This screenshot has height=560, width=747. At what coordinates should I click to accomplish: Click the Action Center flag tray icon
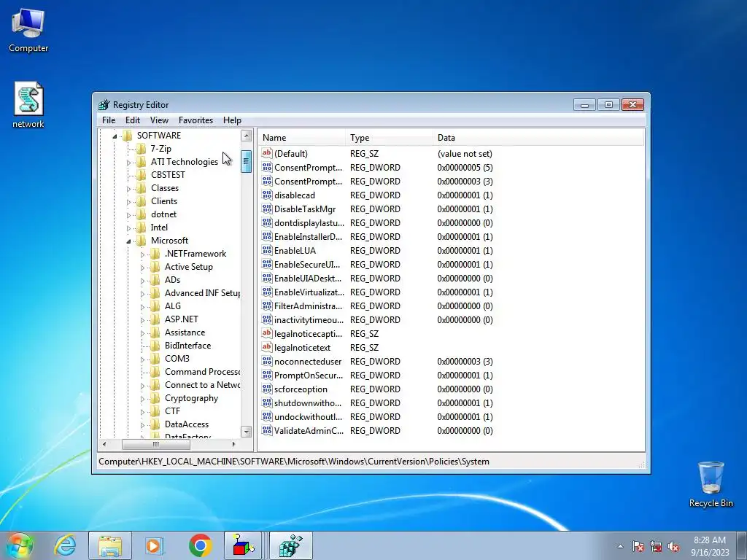point(638,547)
